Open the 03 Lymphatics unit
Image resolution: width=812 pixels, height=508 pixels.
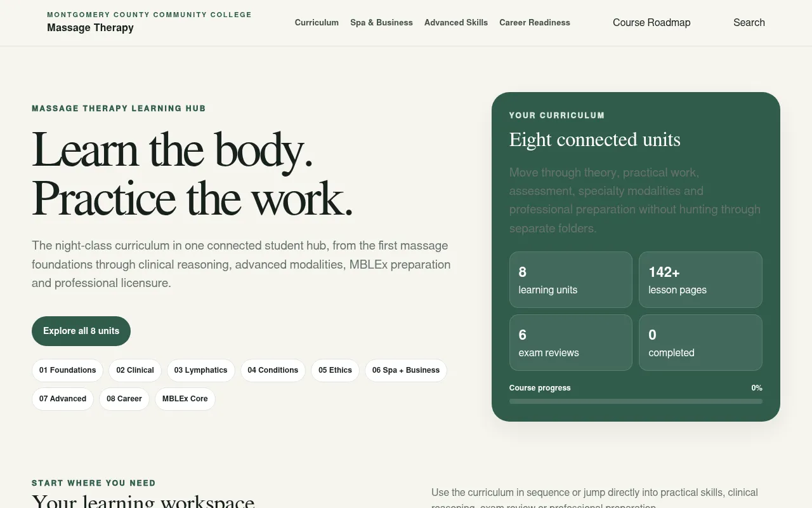tap(200, 370)
